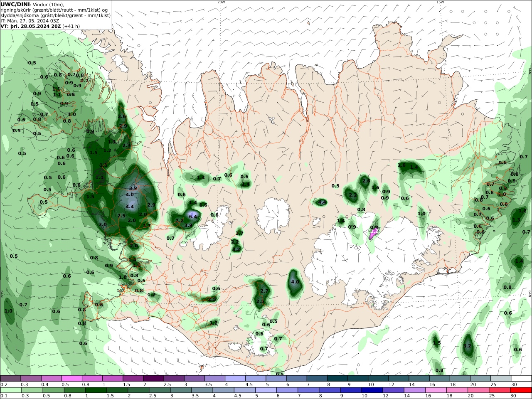Screen dimensions: 532x399
Task: Click the '20W' longitude label
Action: click(221, 2)
